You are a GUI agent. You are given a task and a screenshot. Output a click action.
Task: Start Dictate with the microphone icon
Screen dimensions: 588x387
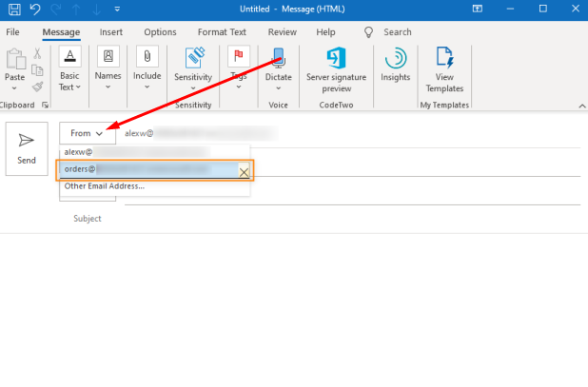[278, 58]
